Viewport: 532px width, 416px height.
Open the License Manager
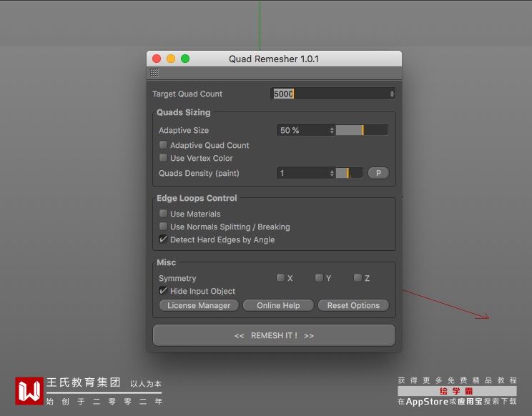199,305
